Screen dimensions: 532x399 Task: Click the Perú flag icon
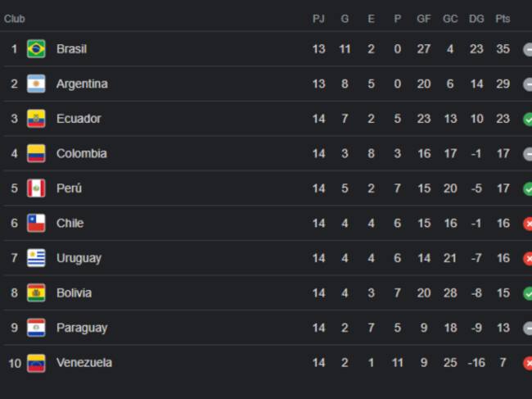(x=36, y=188)
